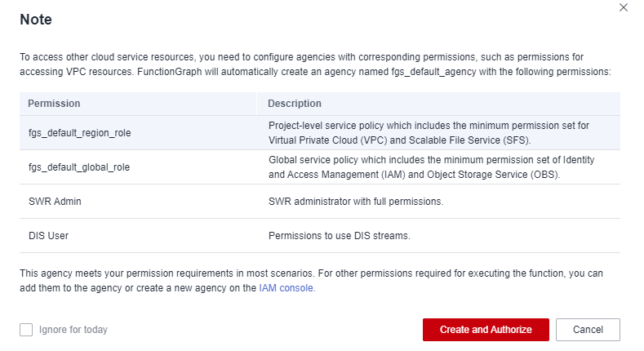The width and height of the screenshot is (644, 351).
Task: Click the Cancel button
Action: (x=588, y=330)
